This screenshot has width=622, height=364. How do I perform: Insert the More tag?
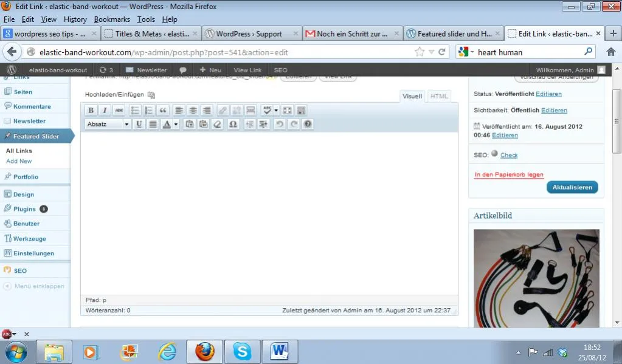[x=251, y=110]
